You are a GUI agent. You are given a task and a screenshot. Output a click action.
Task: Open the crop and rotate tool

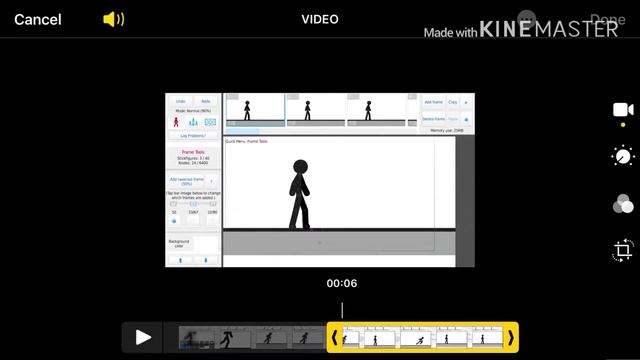623,250
